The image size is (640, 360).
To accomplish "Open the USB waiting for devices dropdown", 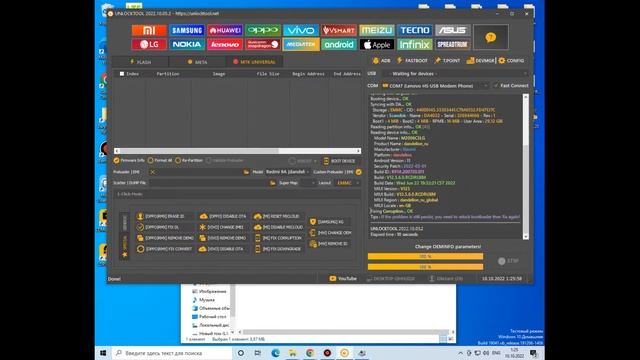I will pyautogui.click(x=455, y=74).
